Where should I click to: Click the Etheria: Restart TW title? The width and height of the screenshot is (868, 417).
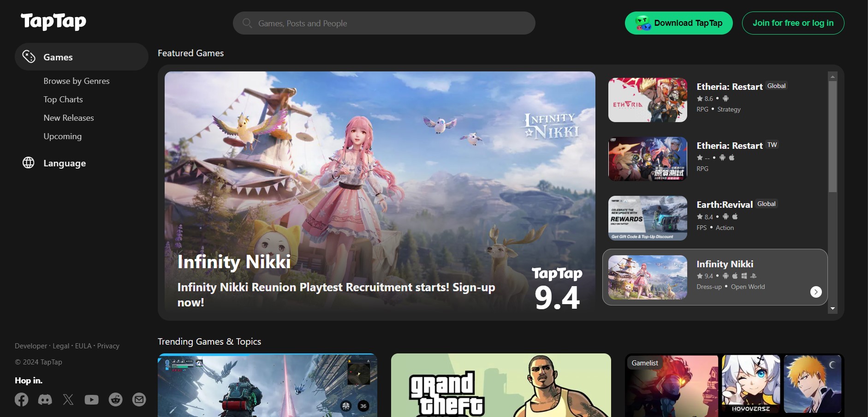pyautogui.click(x=730, y=146)
